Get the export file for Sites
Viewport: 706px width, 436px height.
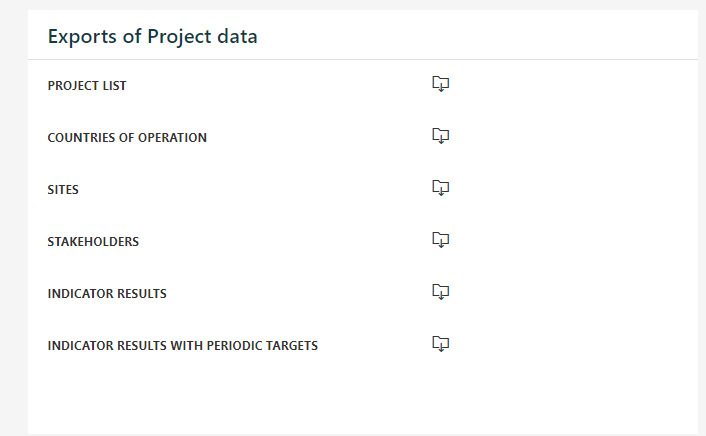441,188
